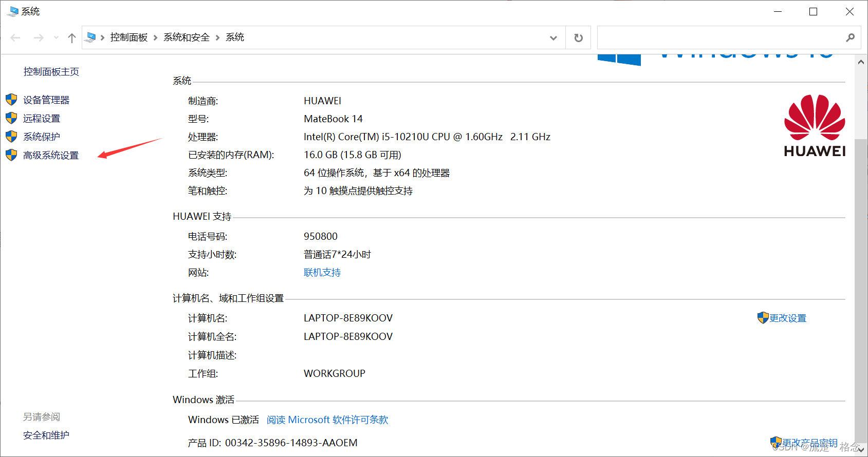Viewport: 868px width, 457px height.
Task: Close the 系统 window
Action: click(x=849, y=11)
